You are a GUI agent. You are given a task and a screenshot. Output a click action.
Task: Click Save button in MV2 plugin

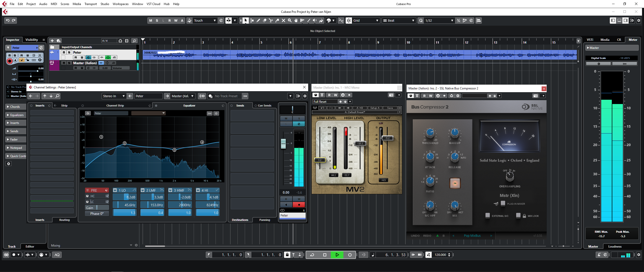[x=390, y=108]
